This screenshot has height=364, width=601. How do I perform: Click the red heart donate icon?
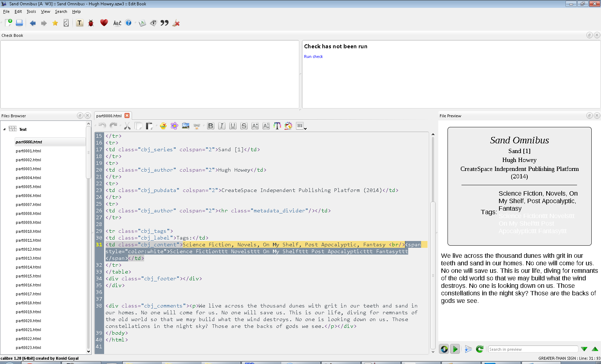point(104,23)
